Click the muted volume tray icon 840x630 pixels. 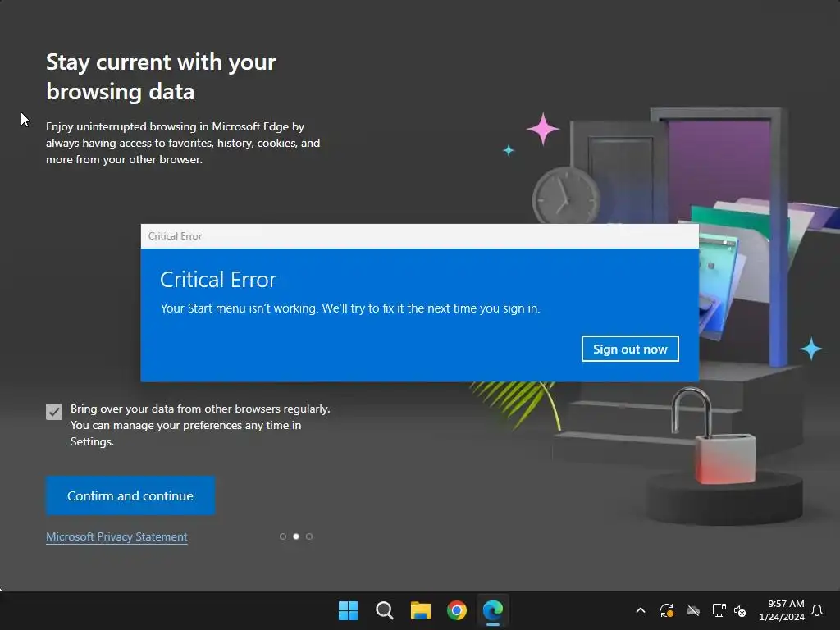[740, 610]
